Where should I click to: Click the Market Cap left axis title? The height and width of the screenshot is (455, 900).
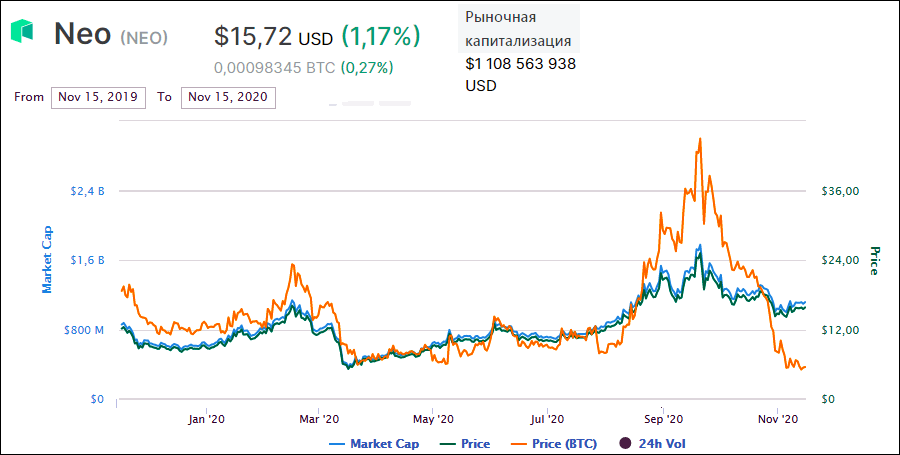(47, 258)
